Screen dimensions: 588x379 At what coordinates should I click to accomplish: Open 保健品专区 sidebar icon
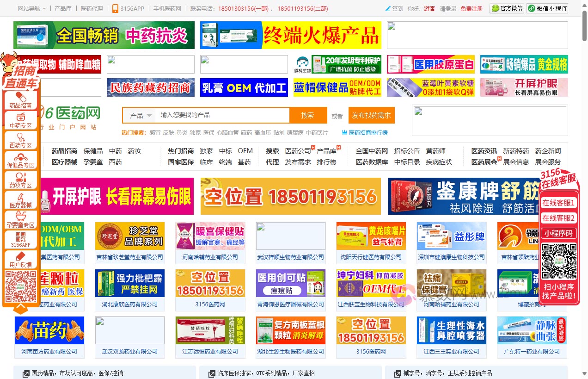coord(21,158)
